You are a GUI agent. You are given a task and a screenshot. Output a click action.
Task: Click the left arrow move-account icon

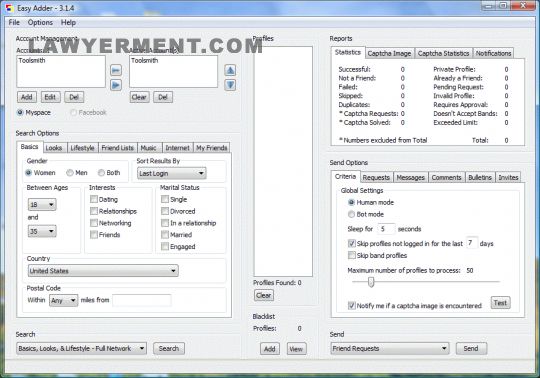click(116, 70)
